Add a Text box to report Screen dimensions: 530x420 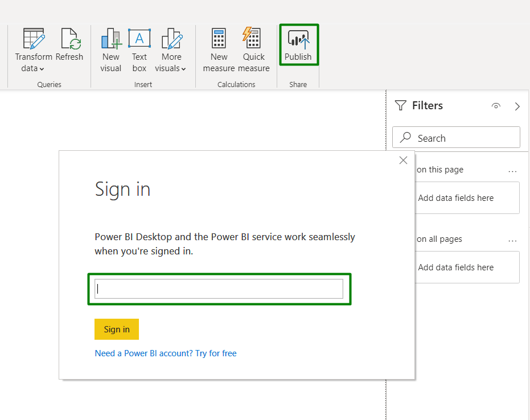[139, 40]
